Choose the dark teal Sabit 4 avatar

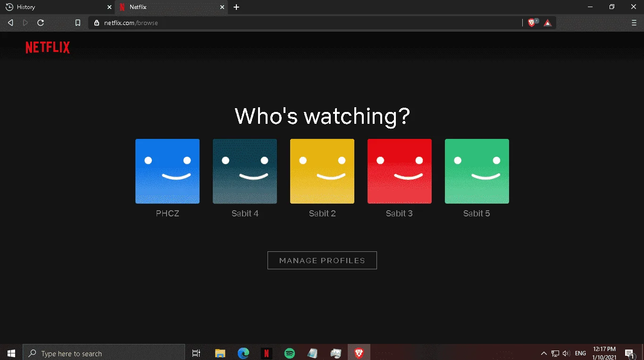(x=245, y=171)
